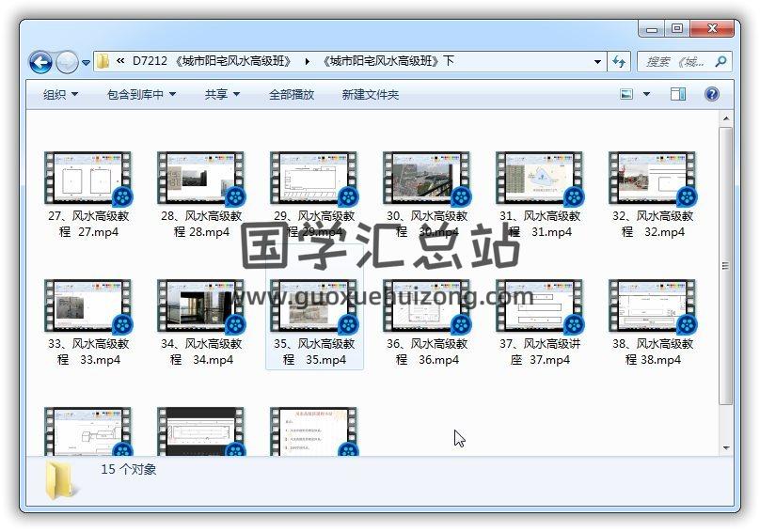760x532 pixels.
Task: Click file name 38、风水高级教程 38.mp4
Action: (x=653, y=352)
